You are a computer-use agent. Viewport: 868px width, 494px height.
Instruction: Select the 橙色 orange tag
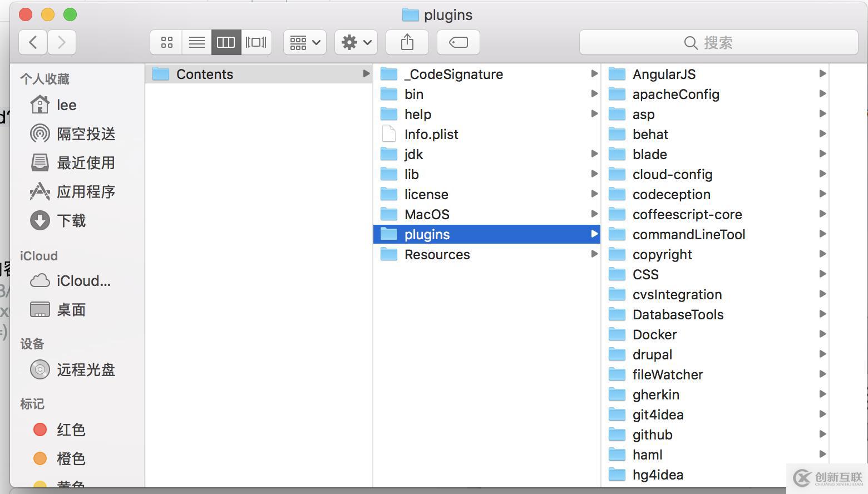point(77,458)
